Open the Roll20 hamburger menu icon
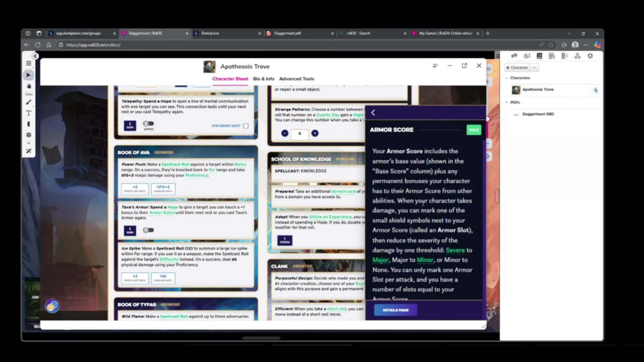644x362 pixels. click(x=29, y=63)
